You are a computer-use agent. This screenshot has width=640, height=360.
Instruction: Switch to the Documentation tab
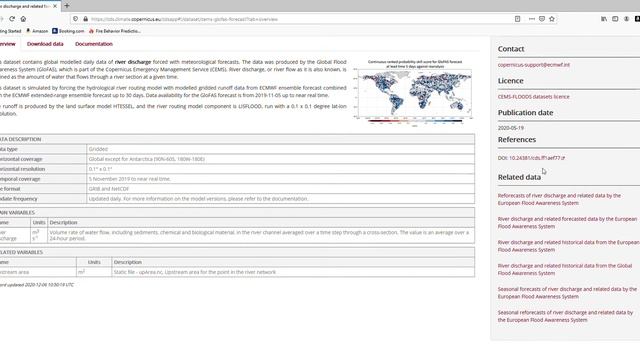pos(93,44)
